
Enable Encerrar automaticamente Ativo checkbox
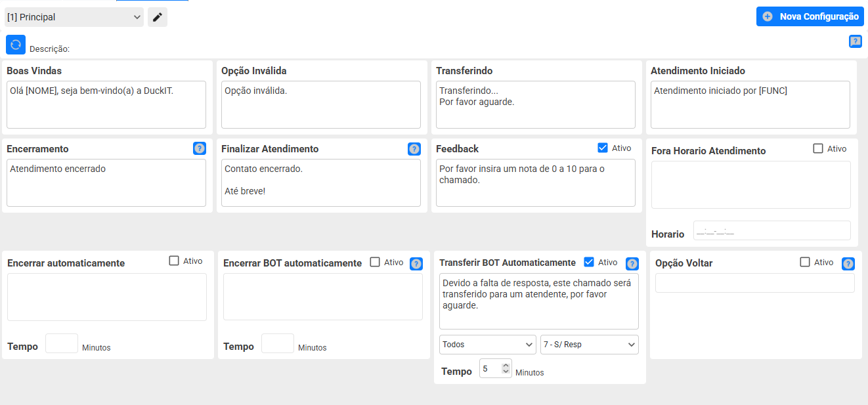[174, 261]
